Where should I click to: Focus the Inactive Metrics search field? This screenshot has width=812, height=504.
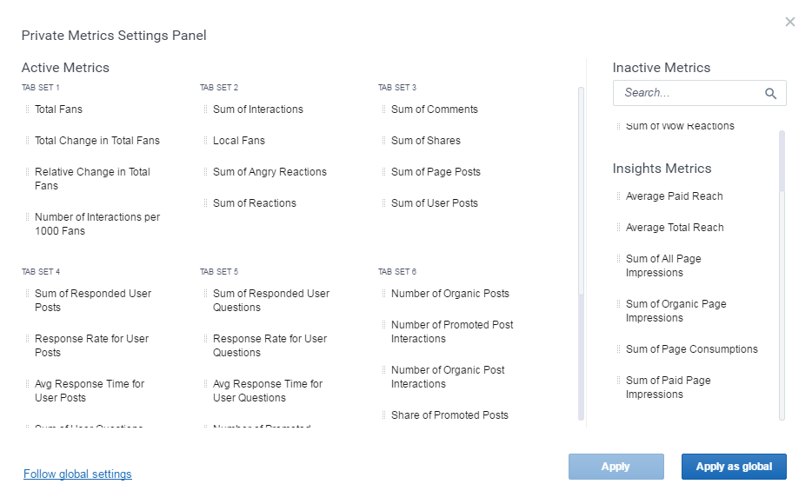pos(687,93)
